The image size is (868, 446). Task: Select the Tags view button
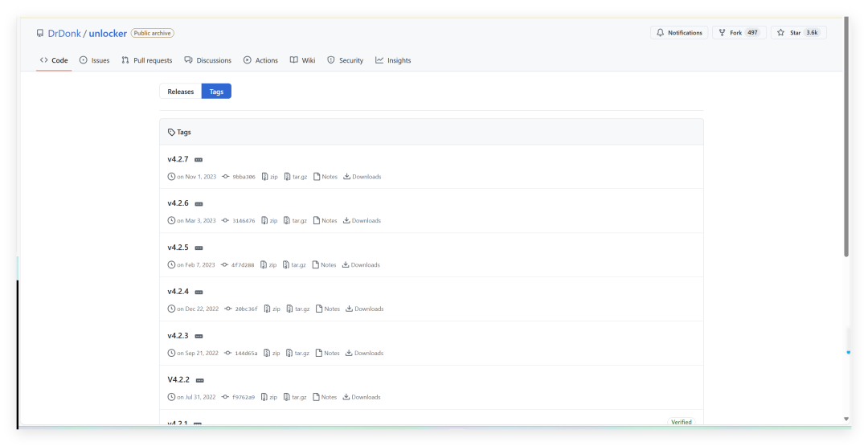click(216, 92)
